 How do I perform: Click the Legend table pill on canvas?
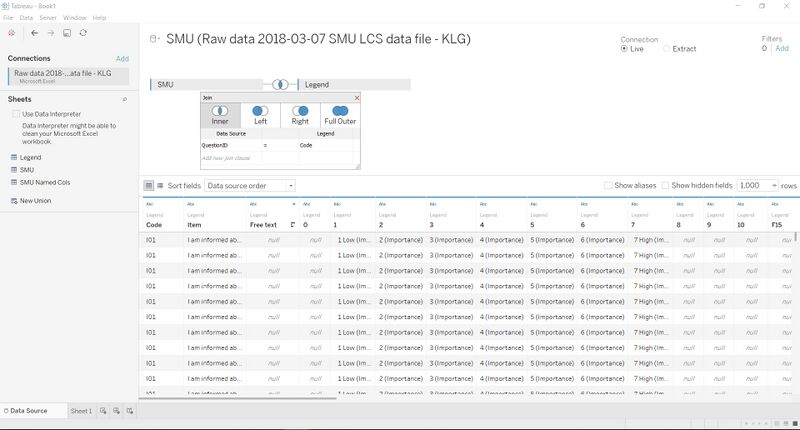(x=354, y=85)
